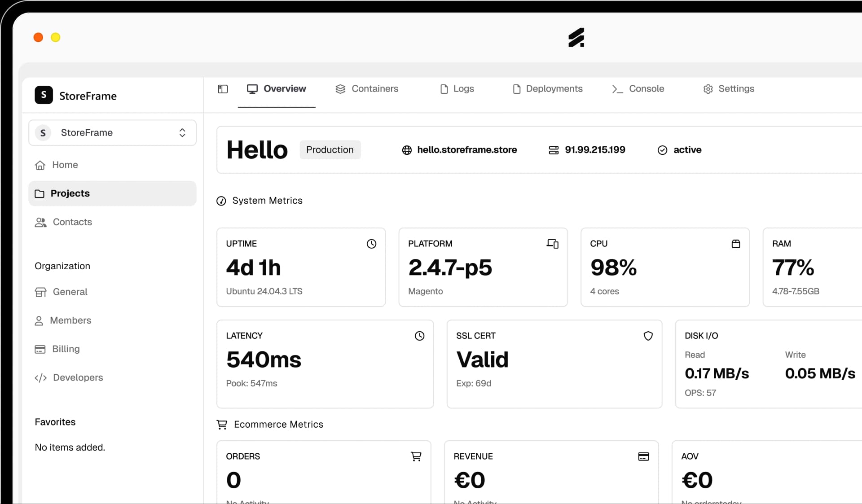This screenshot has width=862, height=504.
Task: Switch to the Containers tab
Action: [x=367, y=89]
